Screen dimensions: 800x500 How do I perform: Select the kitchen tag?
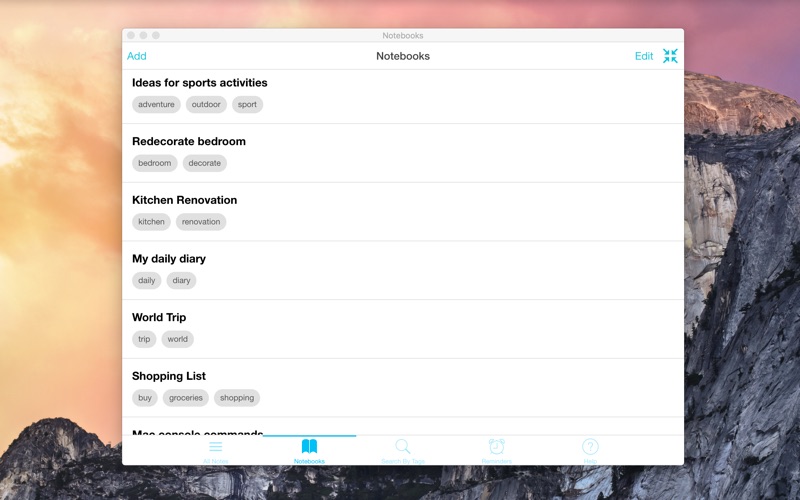click(x=152, y=222)
